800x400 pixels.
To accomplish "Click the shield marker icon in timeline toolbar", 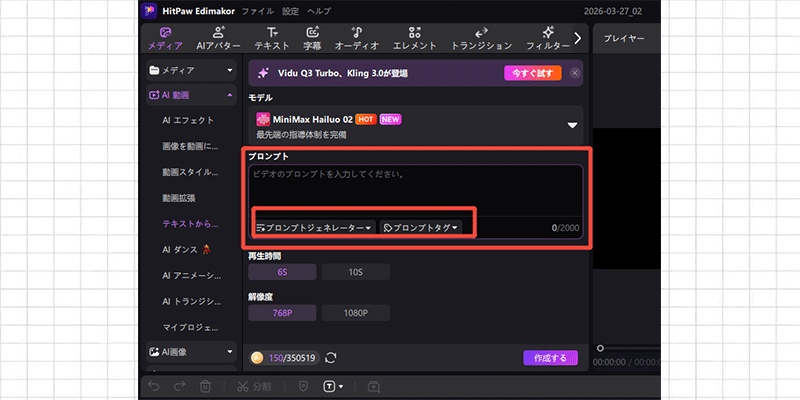I will point(303,386).
